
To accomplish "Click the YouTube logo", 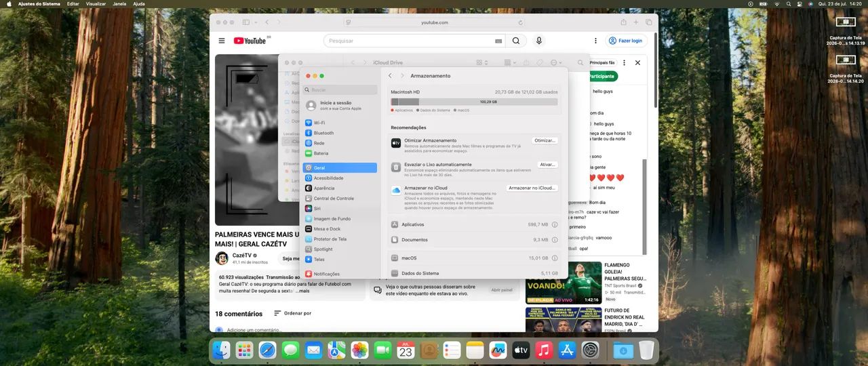I will [x=250, y=41].
